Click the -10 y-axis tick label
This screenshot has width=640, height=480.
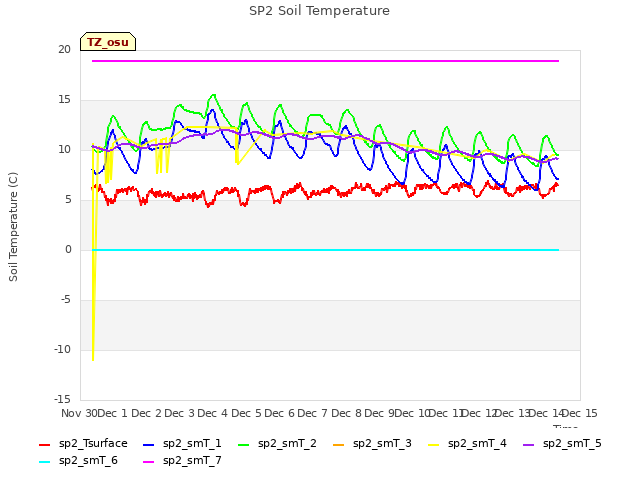coord(62,349)
